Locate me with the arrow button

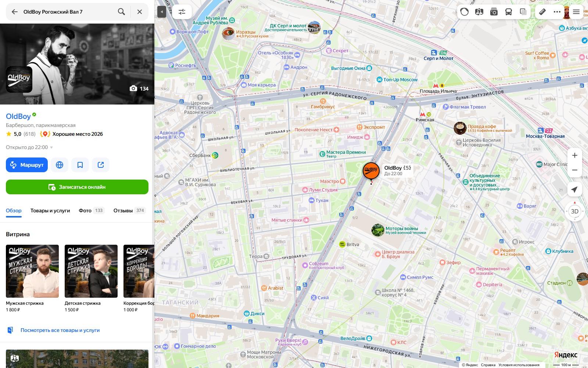(575, 190)
